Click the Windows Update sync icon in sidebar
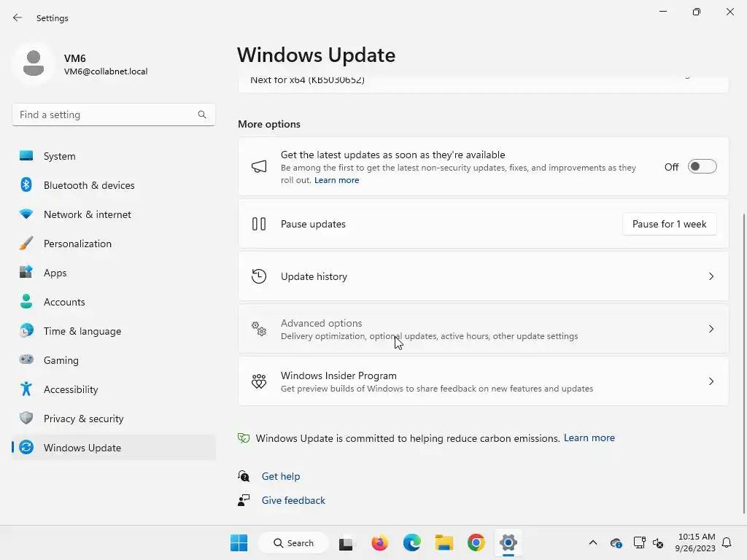The image size is (747, 560). [x=26, y=447]
